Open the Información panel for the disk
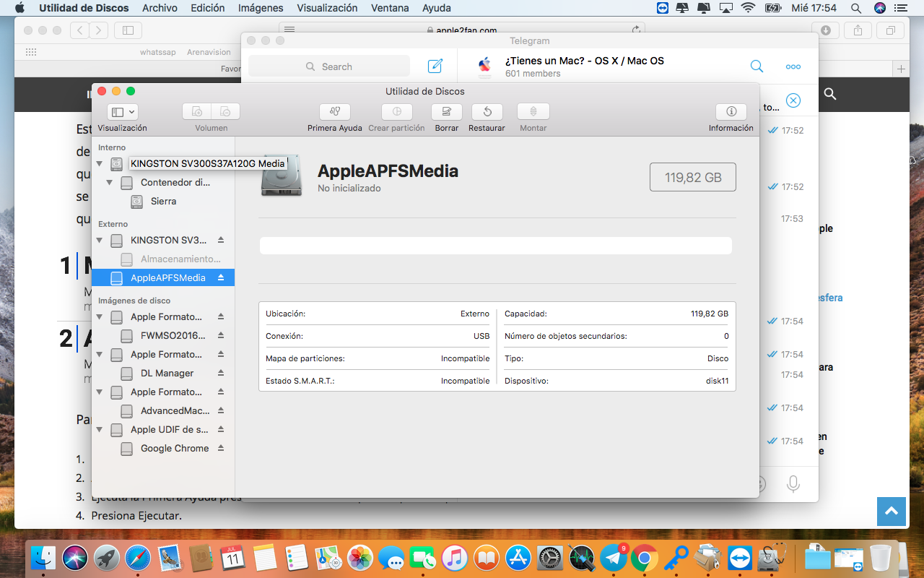The height and width of the screenshot is (578, 924). point(731,112)
